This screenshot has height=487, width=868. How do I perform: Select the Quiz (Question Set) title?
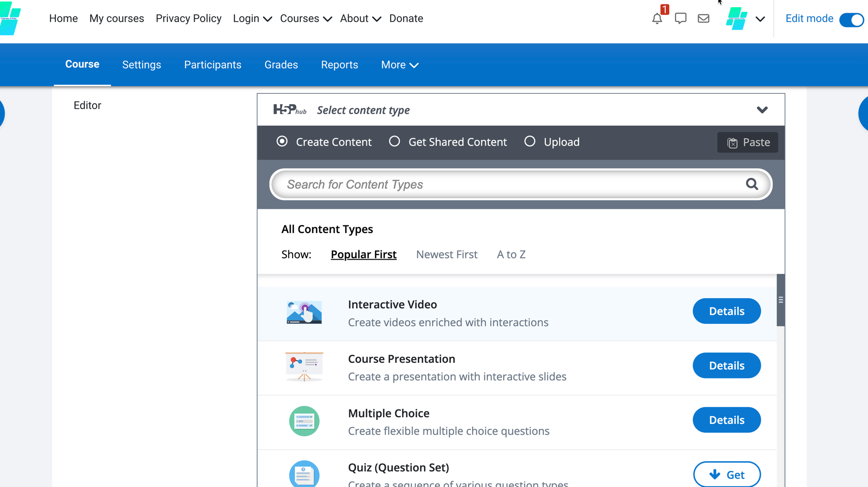tap(398, 468)
